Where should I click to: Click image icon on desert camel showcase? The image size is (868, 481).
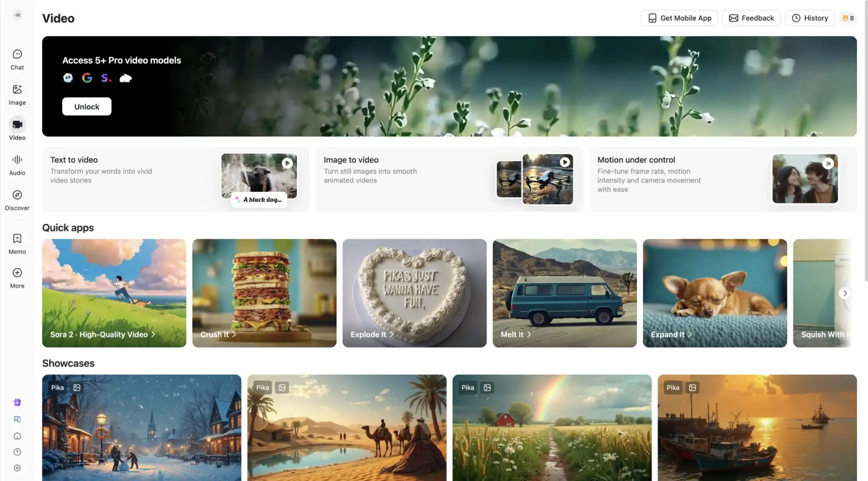coord(282,388)
